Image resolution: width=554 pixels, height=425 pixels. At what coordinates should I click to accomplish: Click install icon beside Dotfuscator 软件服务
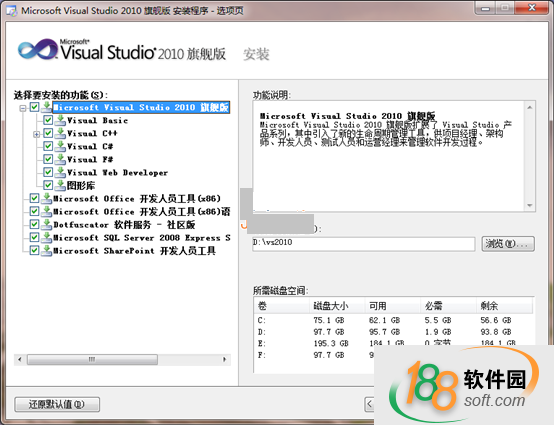click(46, 224)
